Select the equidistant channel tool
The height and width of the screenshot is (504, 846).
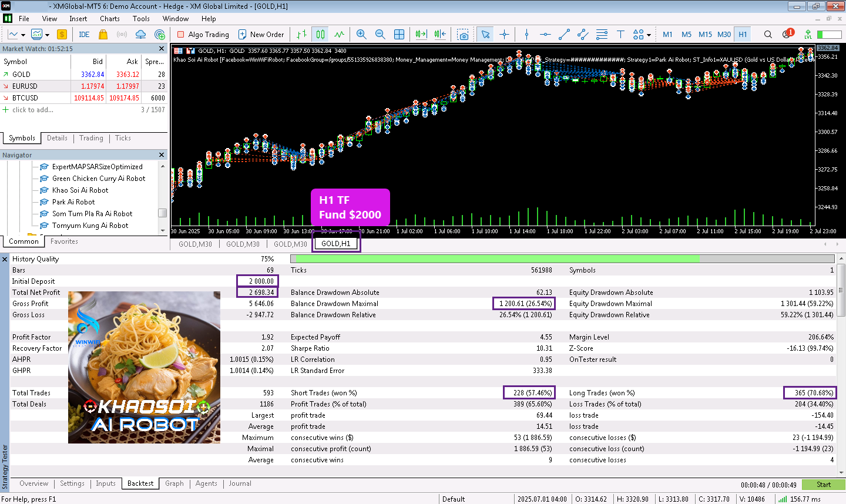point(583,35)
